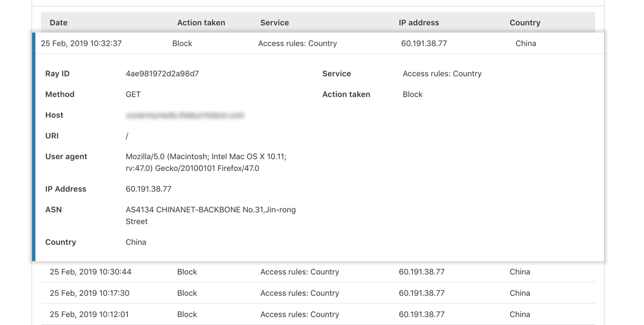Click the IP address column header
644x325 pixels.
click(419, 23)
